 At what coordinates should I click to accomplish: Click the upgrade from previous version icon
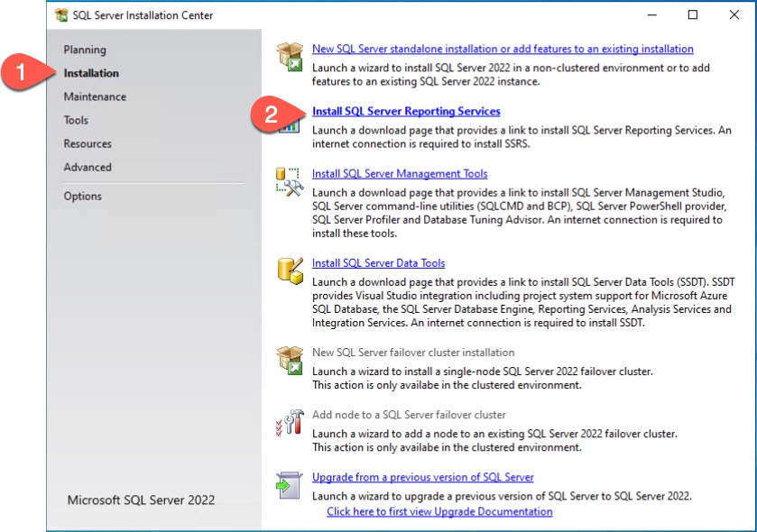pos(290,484)
